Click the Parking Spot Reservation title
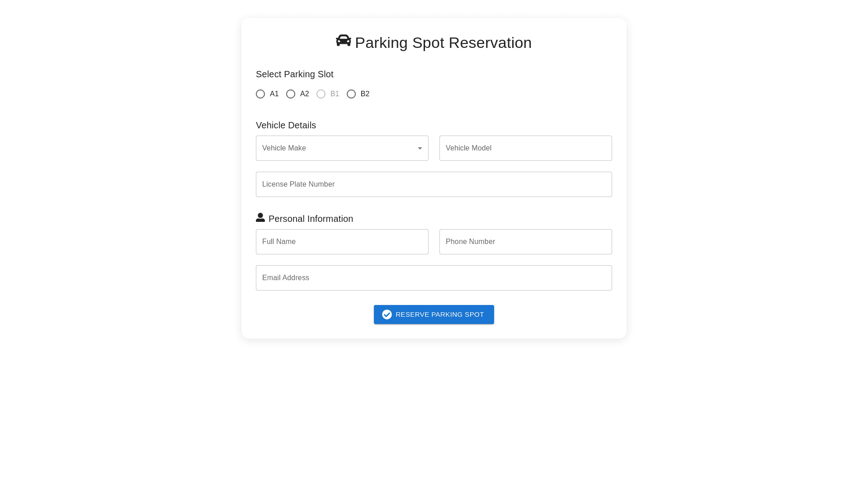 [x=443, y=43]
